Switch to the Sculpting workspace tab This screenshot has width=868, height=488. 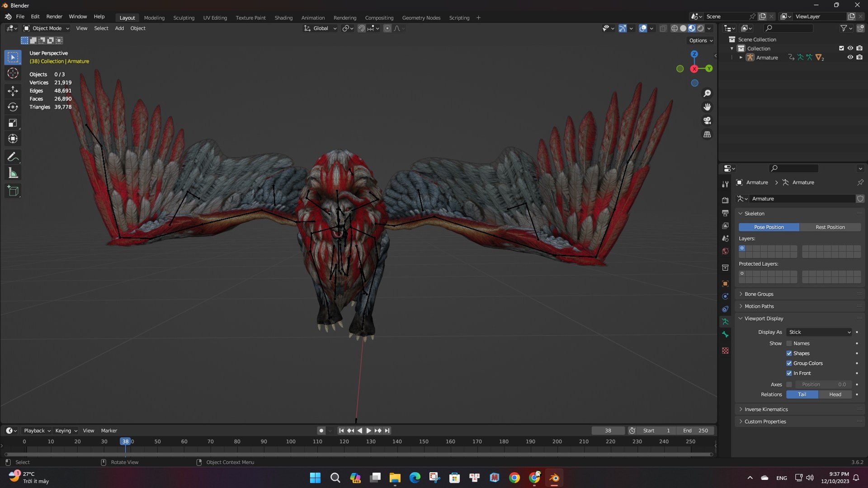click(184, 18)
